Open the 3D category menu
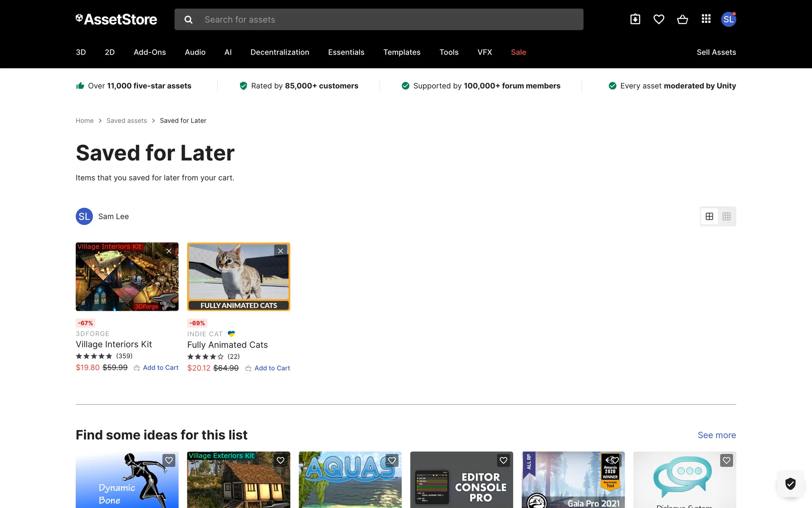The image size is (812, 508). point(81,52)
